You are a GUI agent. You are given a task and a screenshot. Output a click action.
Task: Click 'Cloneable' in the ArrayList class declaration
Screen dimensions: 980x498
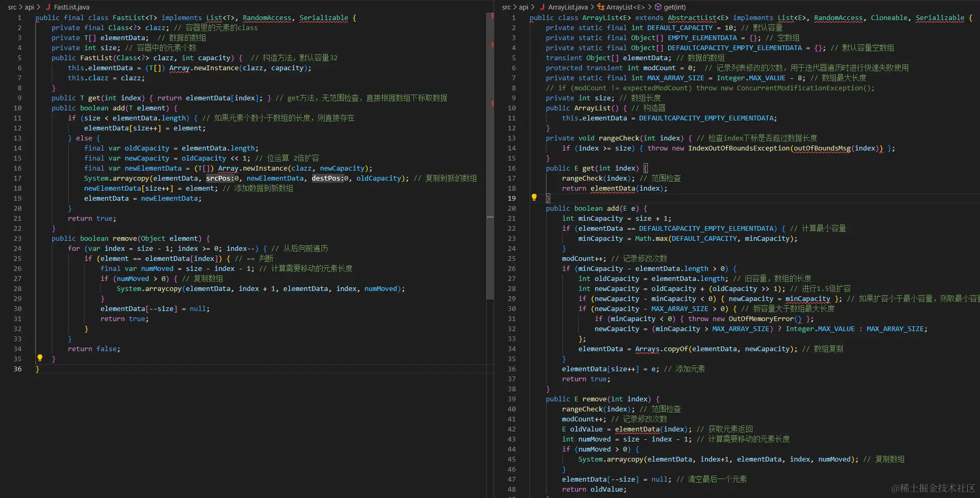pyautogui.click(x=889, y=18)
